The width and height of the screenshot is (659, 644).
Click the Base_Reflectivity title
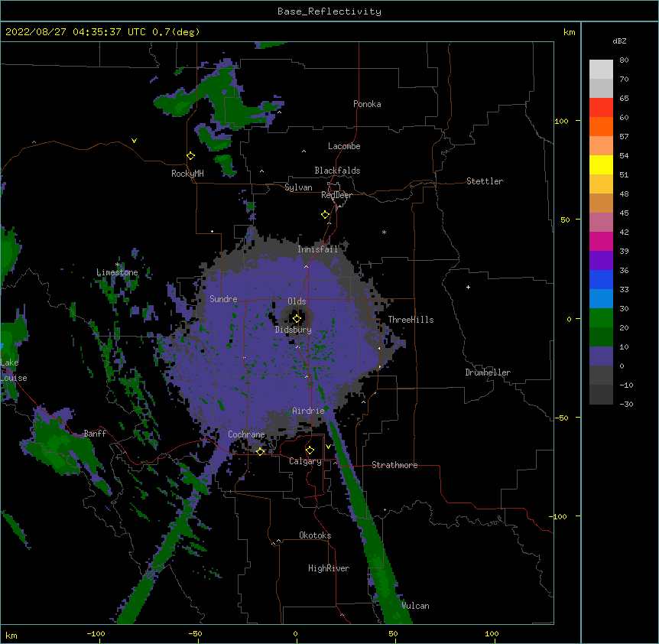[x=329, y=11]
